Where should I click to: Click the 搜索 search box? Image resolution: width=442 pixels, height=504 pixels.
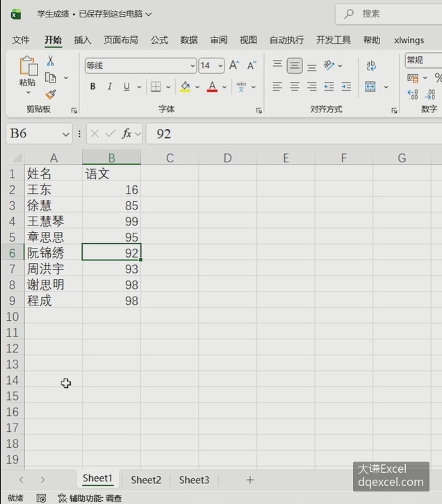[388, 14]
